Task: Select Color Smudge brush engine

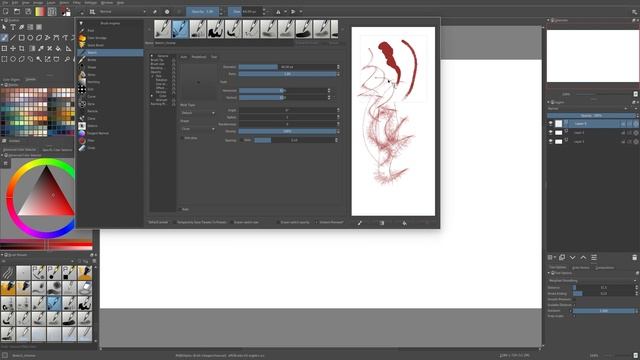Action: click(x=110, y=38)
